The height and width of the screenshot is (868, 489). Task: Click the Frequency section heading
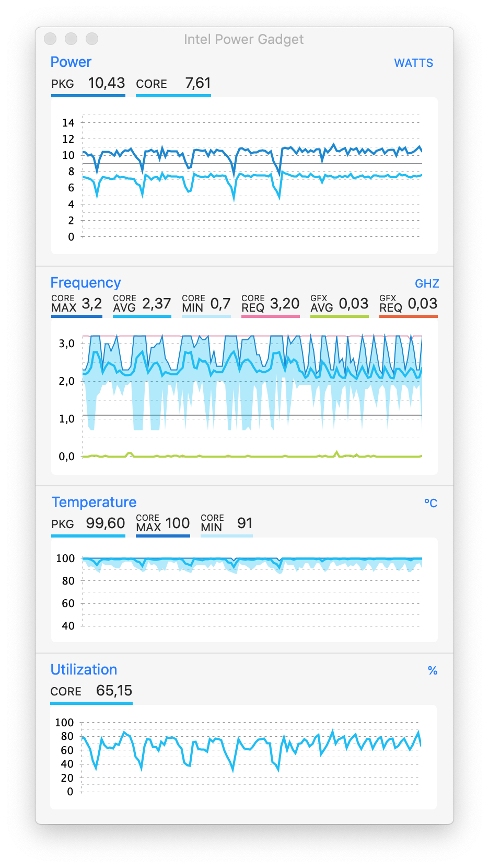[x=86, y=283]
